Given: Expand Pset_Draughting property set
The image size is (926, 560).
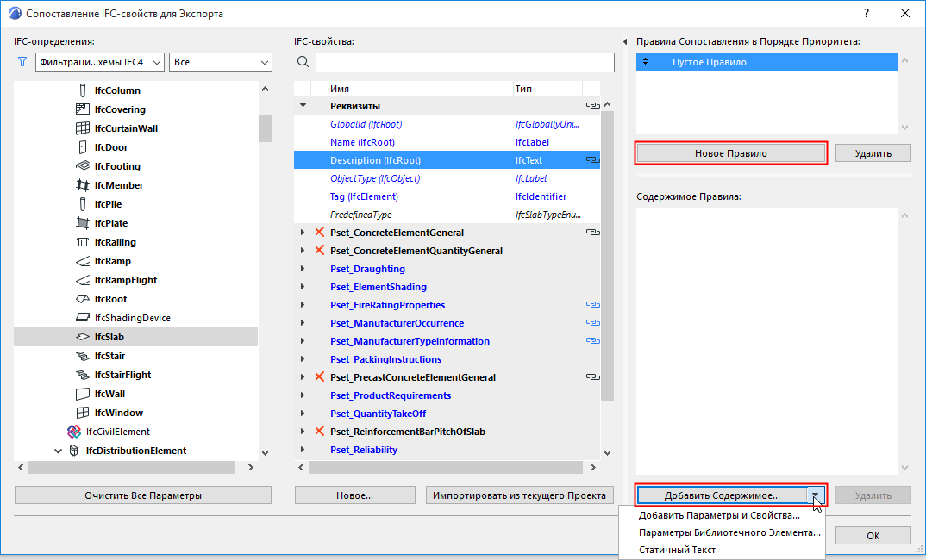Looking at the screenshot, I should tap(303, 269).
